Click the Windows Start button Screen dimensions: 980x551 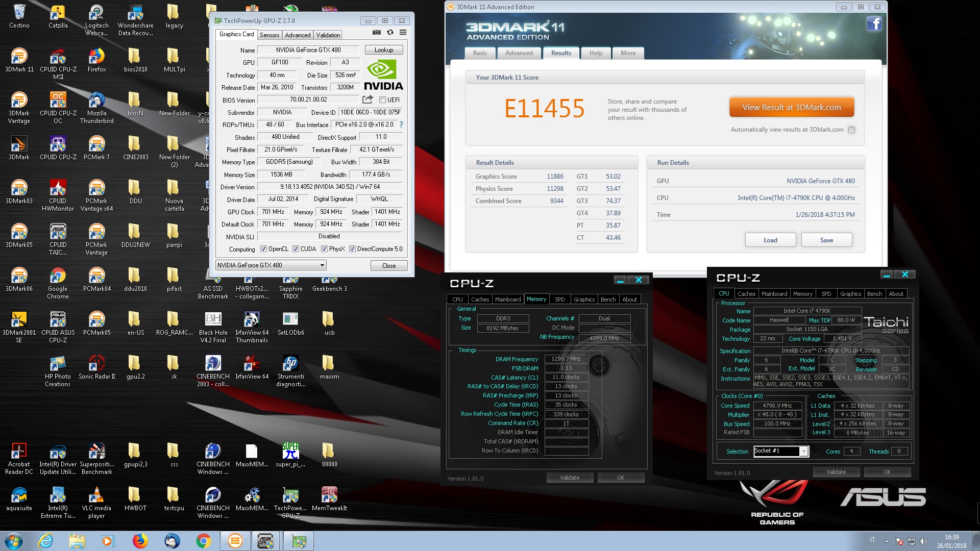[13, 541]
